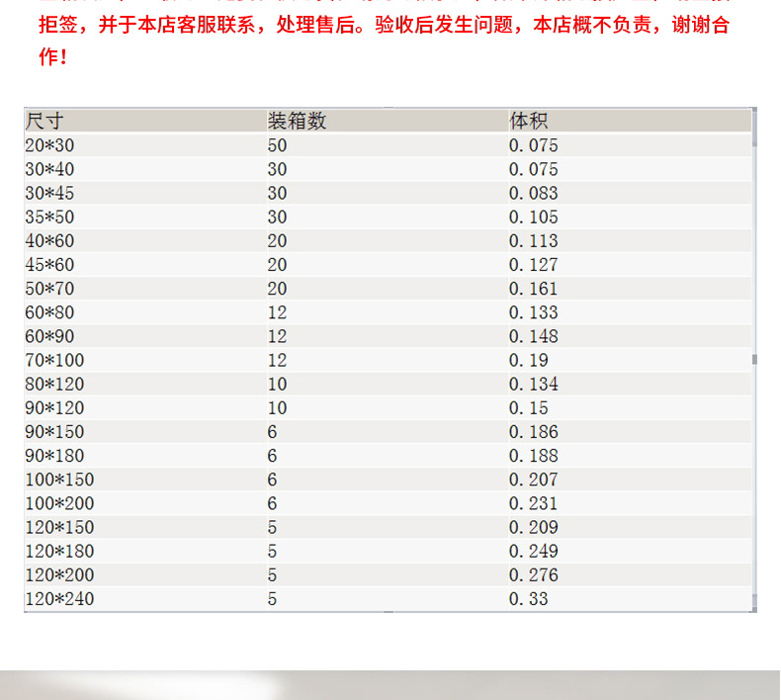Click the 0.249 volume in the 120*180 row
The width and height of the screenshot is (781, 700).
(x=533, y=551)
